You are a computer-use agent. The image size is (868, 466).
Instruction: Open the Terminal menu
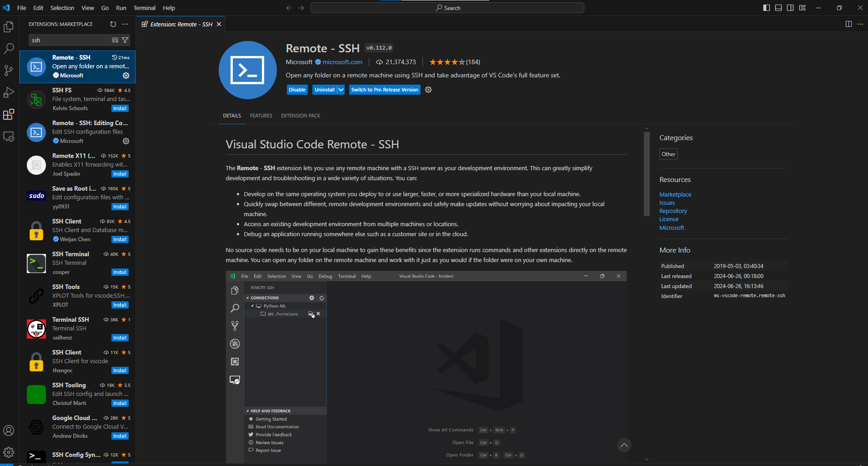(145, 8)
